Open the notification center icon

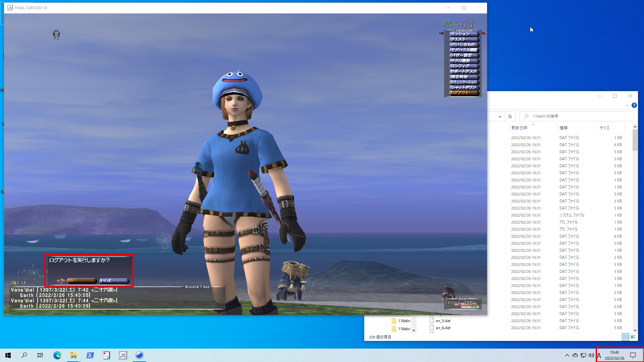[633, 355]
